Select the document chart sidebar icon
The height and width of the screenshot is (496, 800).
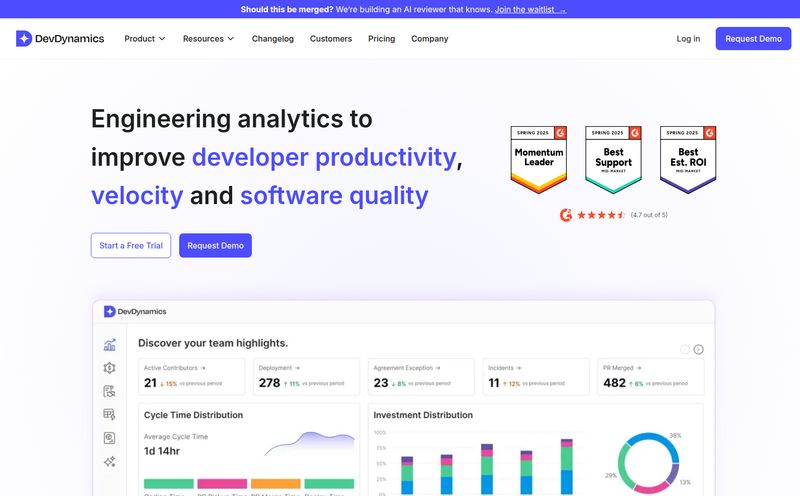pos(110,438)
